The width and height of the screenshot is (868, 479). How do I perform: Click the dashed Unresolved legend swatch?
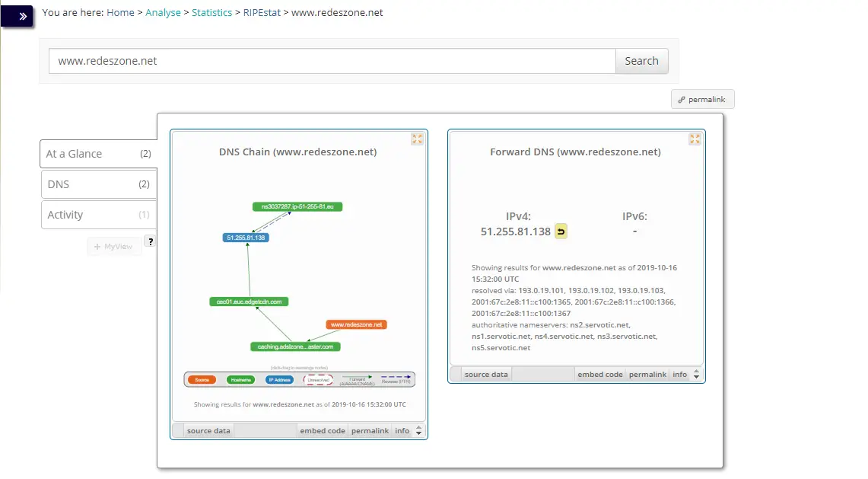tap(318, 380)
